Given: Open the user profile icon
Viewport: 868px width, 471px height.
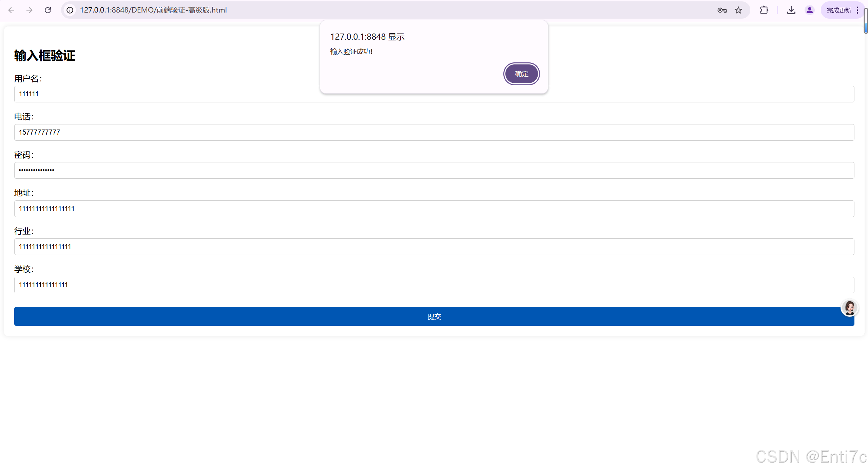Looking at the screenshot, I should click(x=809, y=10).
